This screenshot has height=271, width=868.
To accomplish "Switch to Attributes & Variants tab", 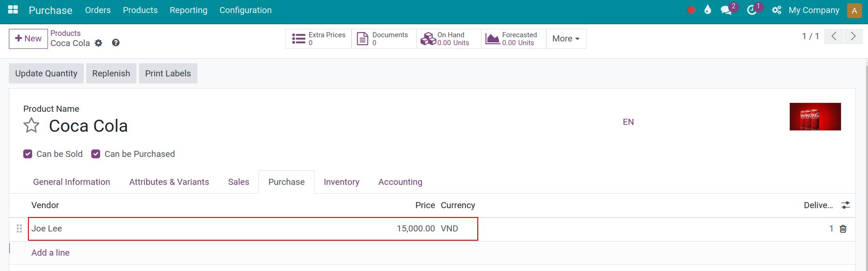I will [x=169, y=182].
